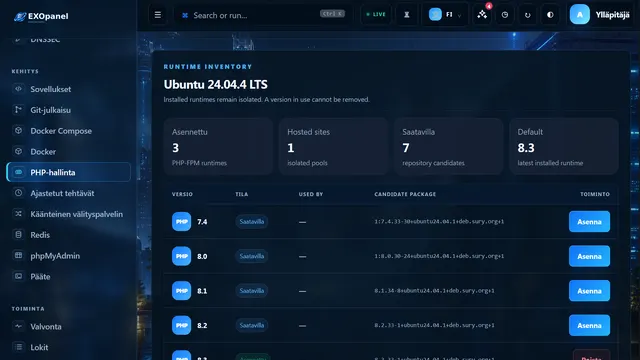Click the Hosted sites 1 summary card
640x360 pixels.
[333, 147]
